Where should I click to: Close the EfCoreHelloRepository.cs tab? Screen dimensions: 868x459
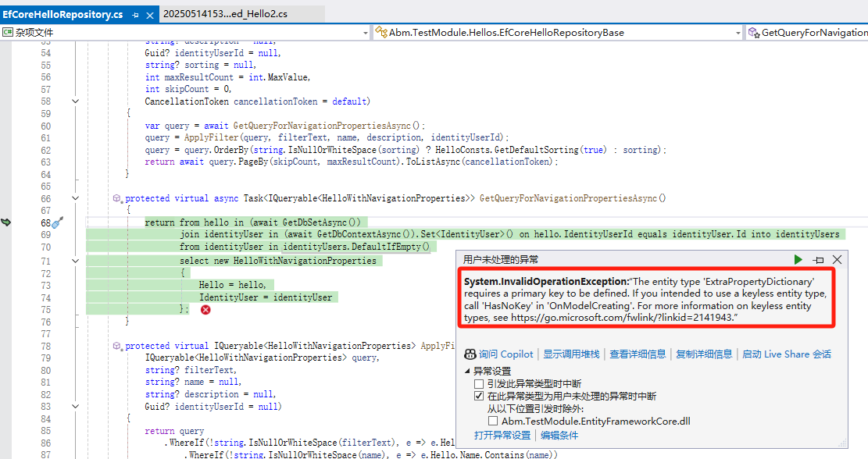pos(149,15)
